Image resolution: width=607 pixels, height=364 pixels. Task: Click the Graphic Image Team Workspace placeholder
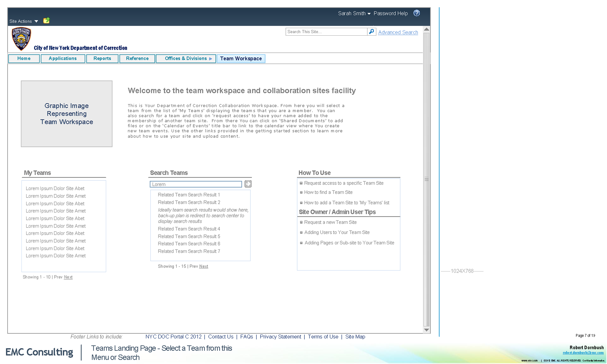(67, 114)
